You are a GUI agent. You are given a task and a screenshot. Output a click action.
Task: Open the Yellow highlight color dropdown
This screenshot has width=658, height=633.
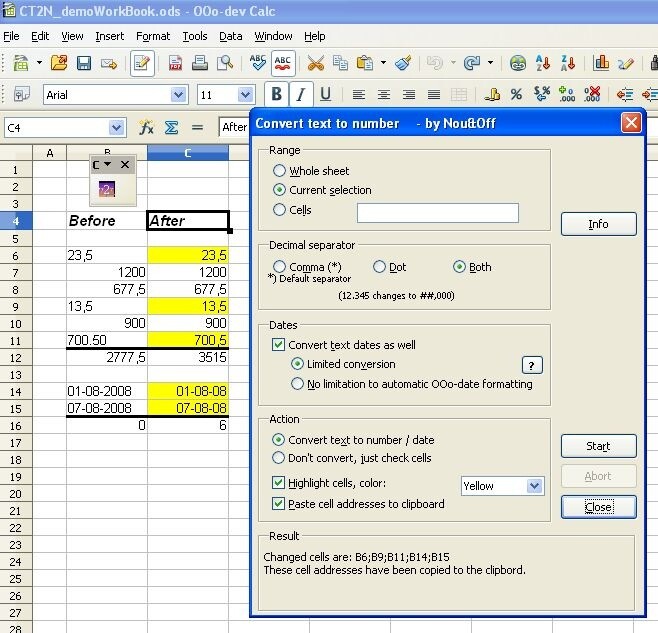click(534, 486)
